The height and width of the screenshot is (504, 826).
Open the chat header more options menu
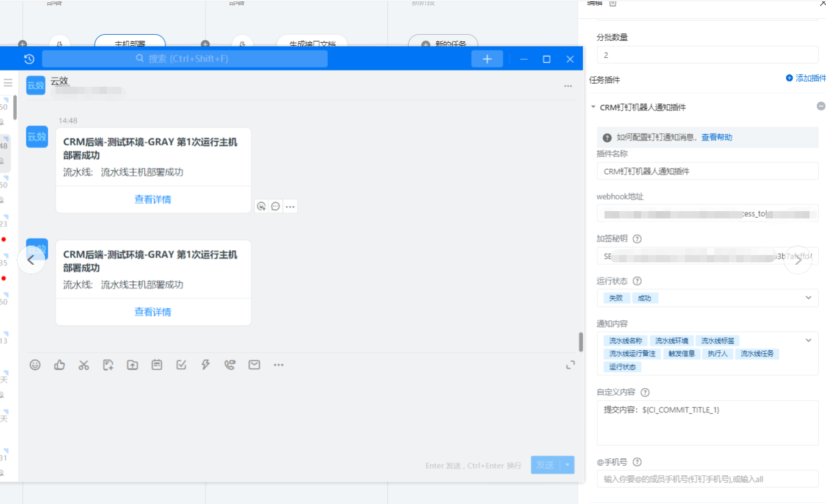(568, 87)
